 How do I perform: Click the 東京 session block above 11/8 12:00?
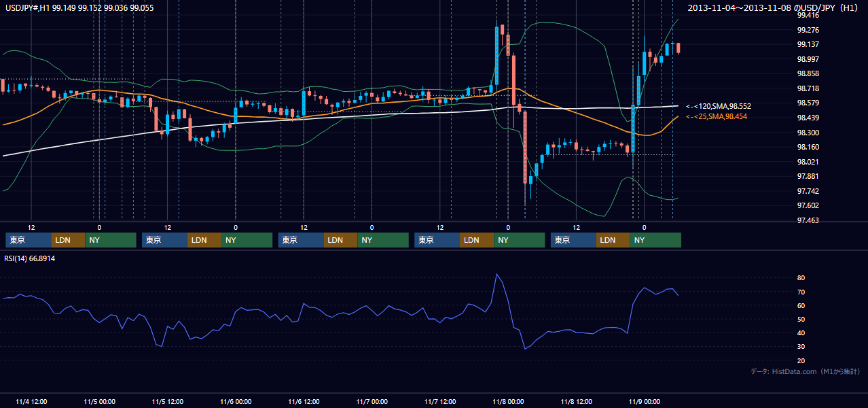pyautogui.click(x=574, y=240)
